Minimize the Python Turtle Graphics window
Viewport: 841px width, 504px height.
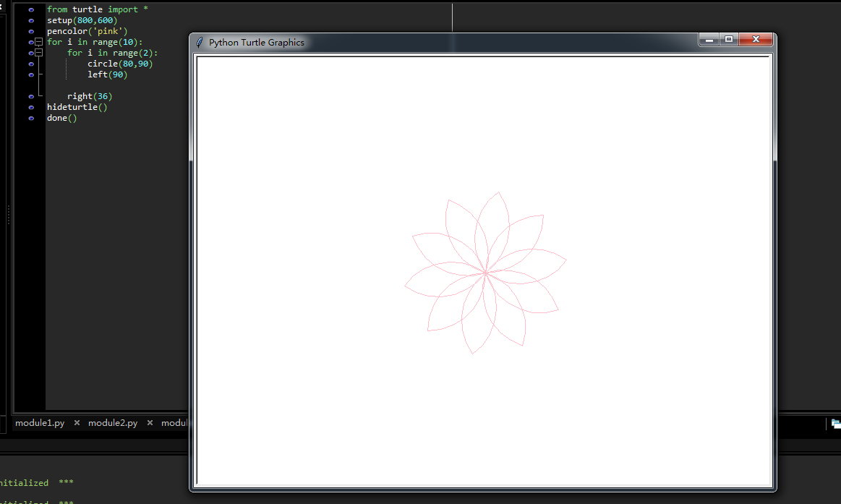[709, 40]
